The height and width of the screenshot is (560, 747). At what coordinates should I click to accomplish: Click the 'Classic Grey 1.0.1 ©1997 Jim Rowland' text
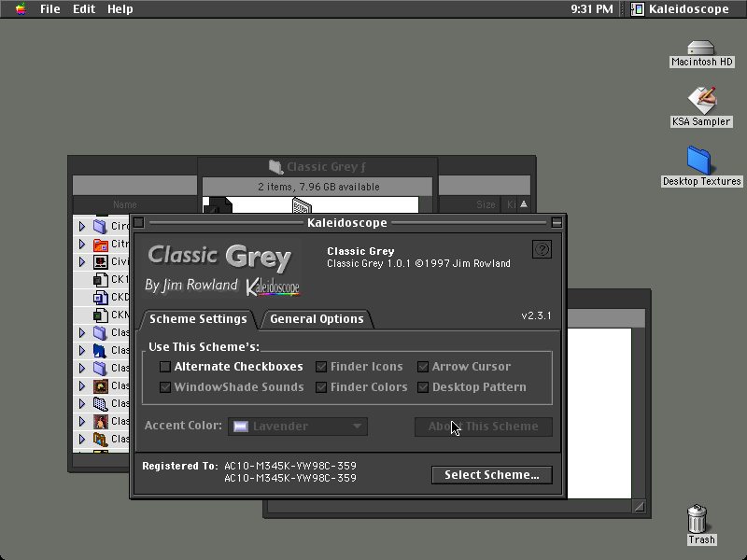(x=418, y=263)
